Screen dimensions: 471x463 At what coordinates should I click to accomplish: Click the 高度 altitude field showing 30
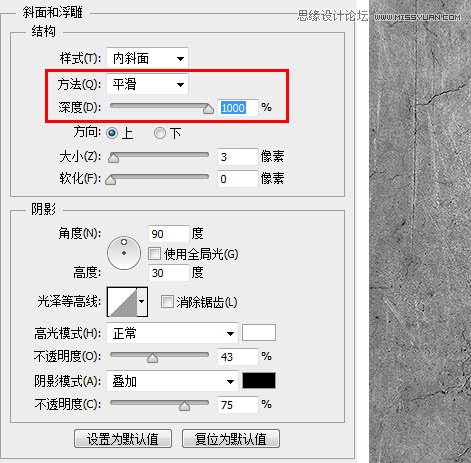(x=169, y=273)
